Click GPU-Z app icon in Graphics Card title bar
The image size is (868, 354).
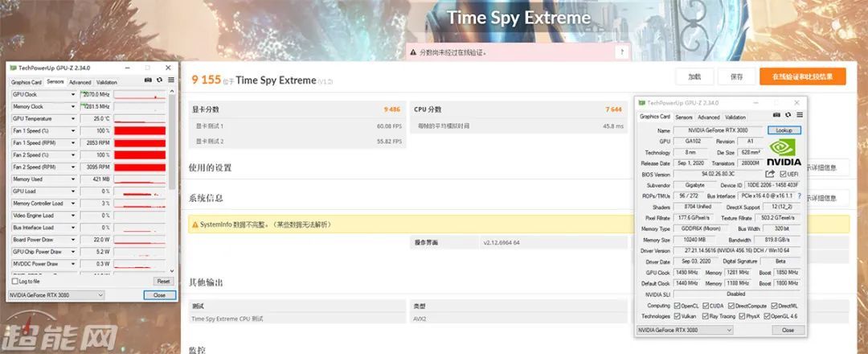(641, 102)
